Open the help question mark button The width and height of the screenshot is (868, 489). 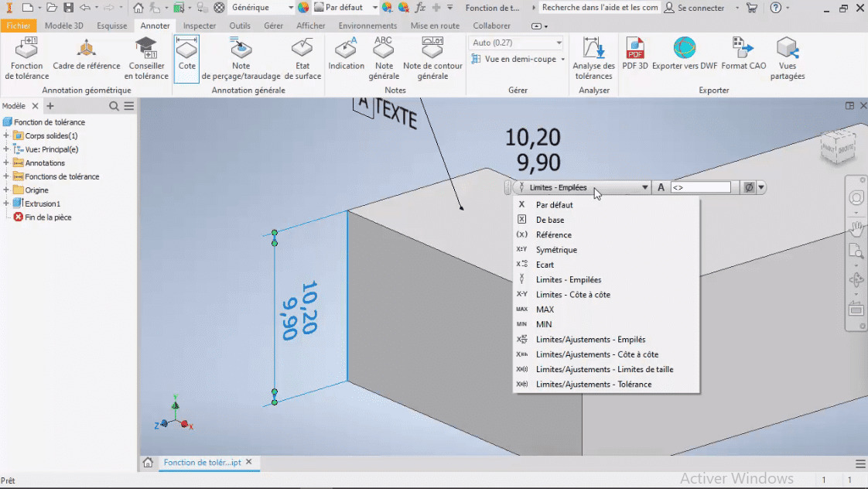(x=775, y=8)
